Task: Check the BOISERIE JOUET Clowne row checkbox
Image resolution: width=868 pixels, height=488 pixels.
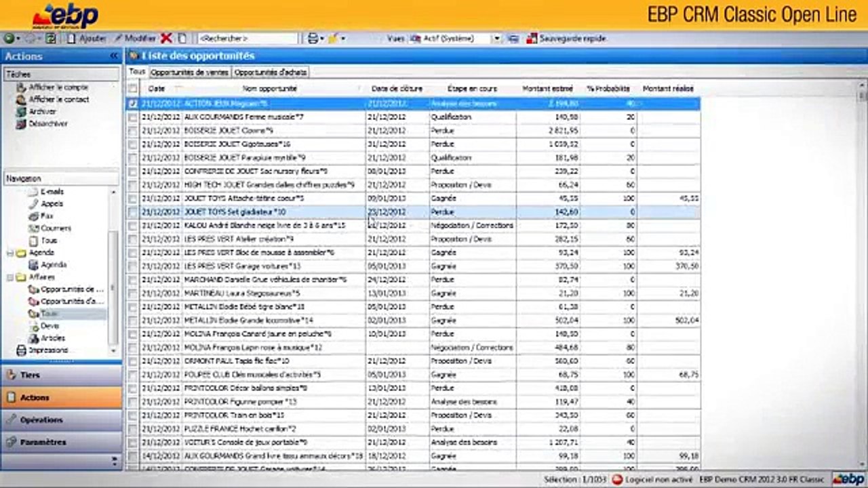Action: 133,131
